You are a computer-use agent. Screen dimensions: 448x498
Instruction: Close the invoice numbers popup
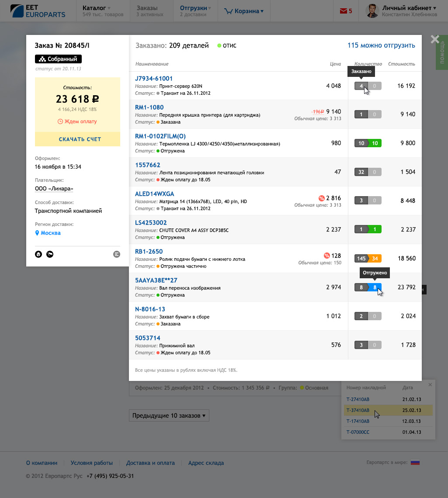click(x=430, y=385)
